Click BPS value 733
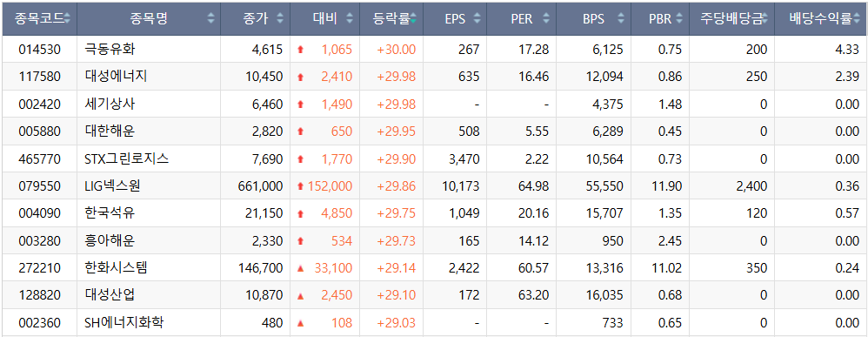 [x=612, y=323]
